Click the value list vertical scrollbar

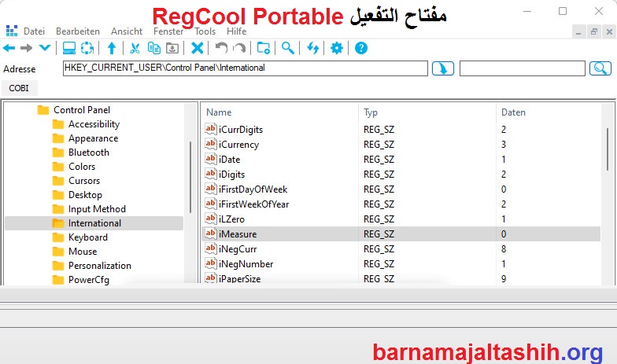608,149
